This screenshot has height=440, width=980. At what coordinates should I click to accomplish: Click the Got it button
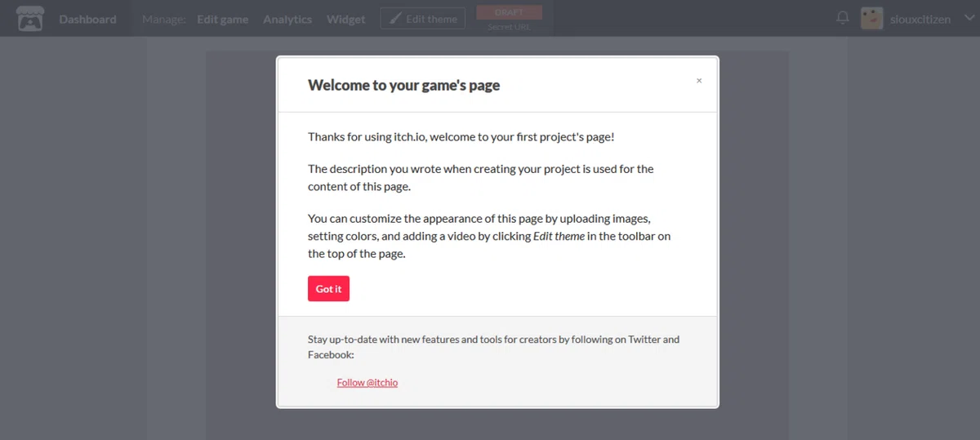click(x=328, y=289)
